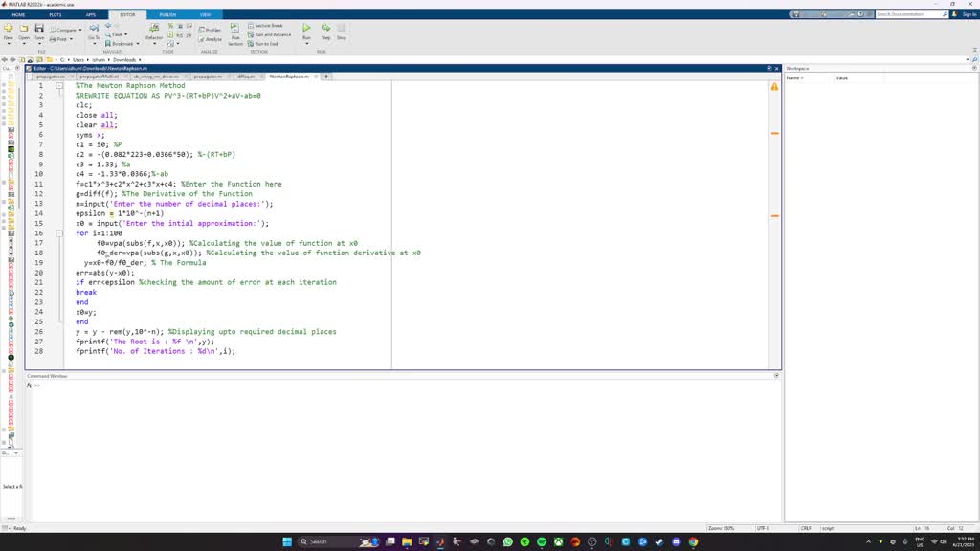Open Spotify from the taskbar
This screenshot has width=980, height=551.
point(542,541)
